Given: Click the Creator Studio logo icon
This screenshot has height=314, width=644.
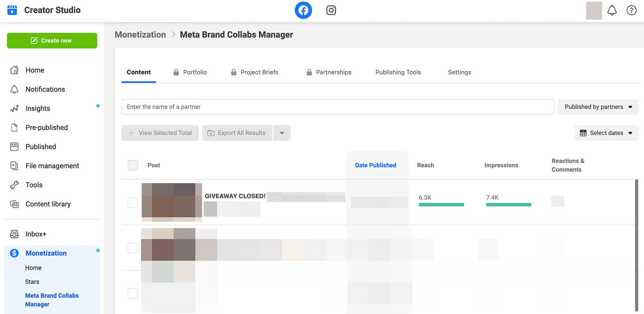Looking at the screenshot, I should 12,10.
